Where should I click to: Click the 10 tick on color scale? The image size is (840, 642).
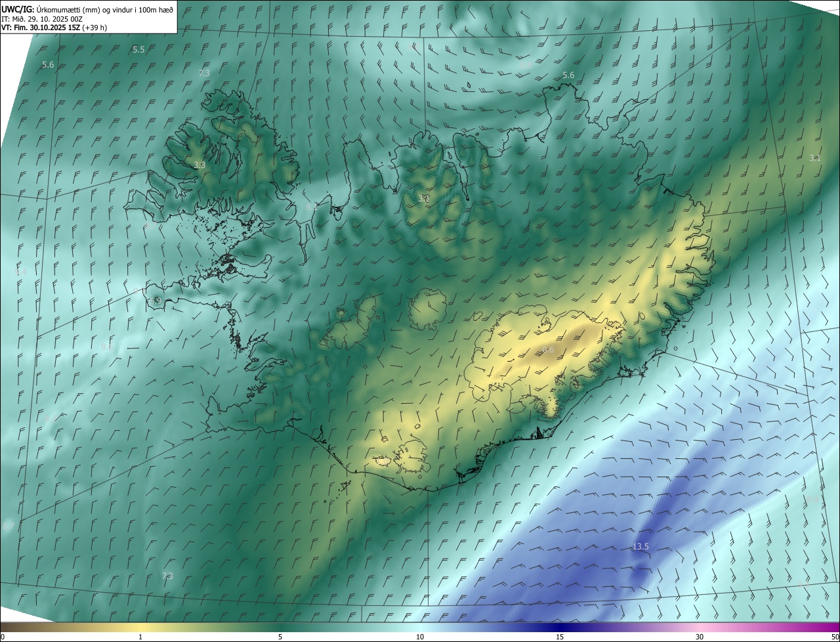tap(420, 637)
